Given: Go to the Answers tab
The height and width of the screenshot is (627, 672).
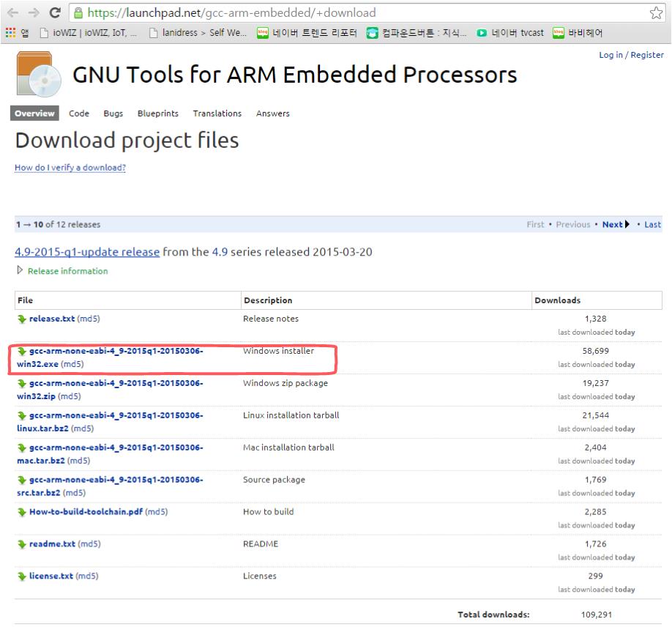Looking at the screenshot, I should click(x=273, y=114).
